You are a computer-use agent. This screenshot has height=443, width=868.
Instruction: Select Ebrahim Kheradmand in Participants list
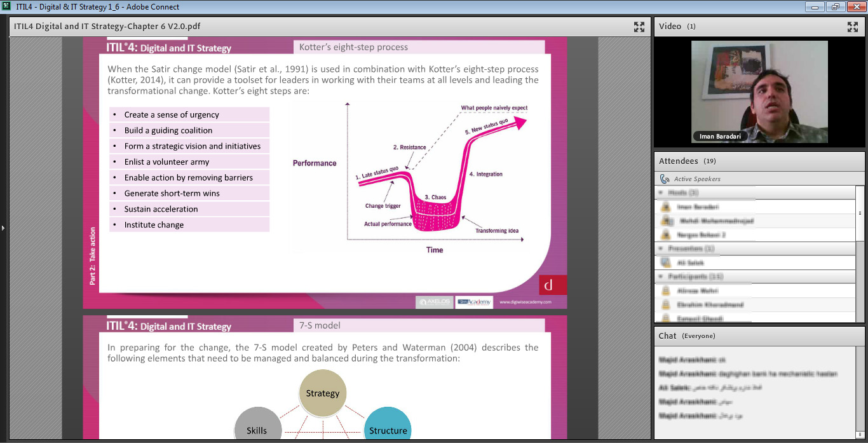[x=756, y=304]
